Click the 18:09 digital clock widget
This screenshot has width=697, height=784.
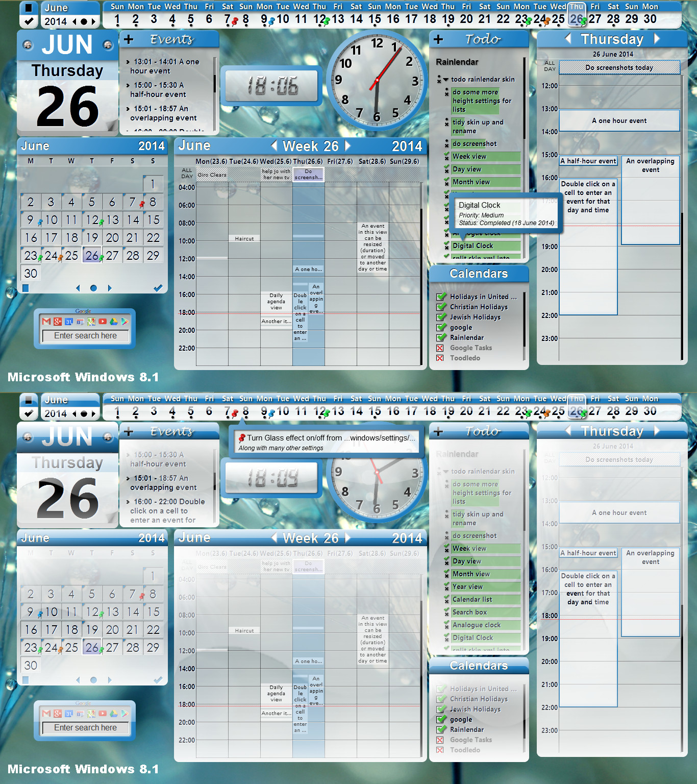pyautogui.click(x=272, y=477)
